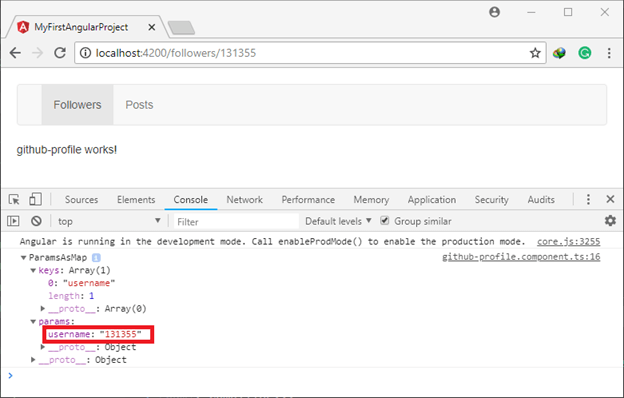Go back using the browser back arrow
Viewport: 624px width, 398px height.
(x=15, y=53)
